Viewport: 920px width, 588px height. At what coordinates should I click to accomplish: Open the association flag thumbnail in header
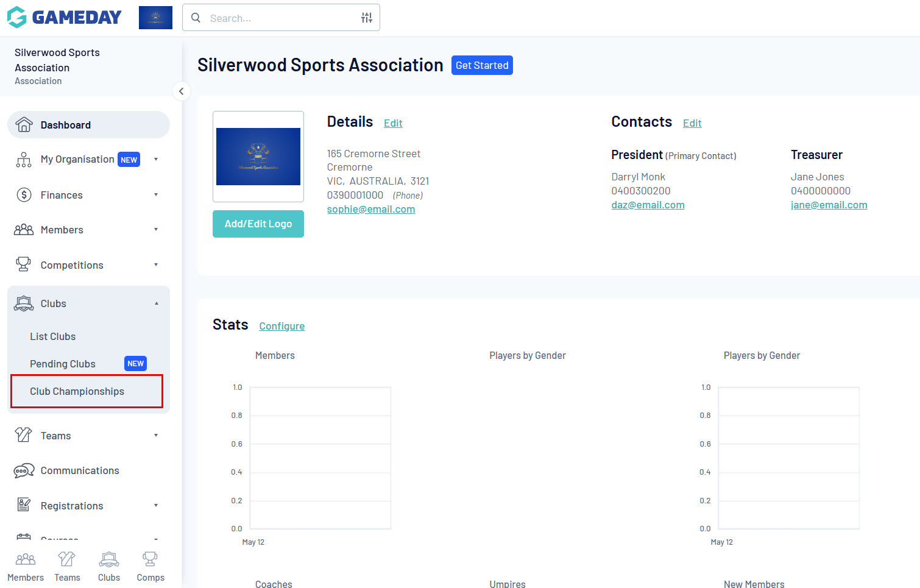coord(155,18)
